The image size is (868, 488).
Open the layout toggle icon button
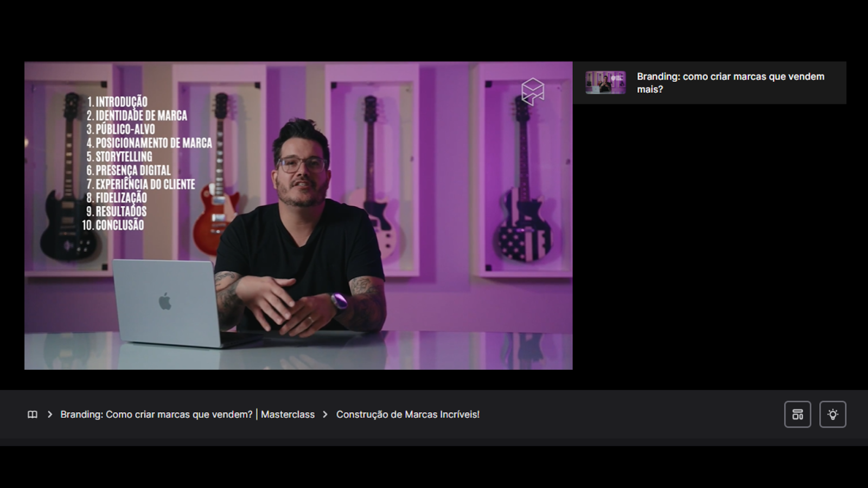point(797,414)
